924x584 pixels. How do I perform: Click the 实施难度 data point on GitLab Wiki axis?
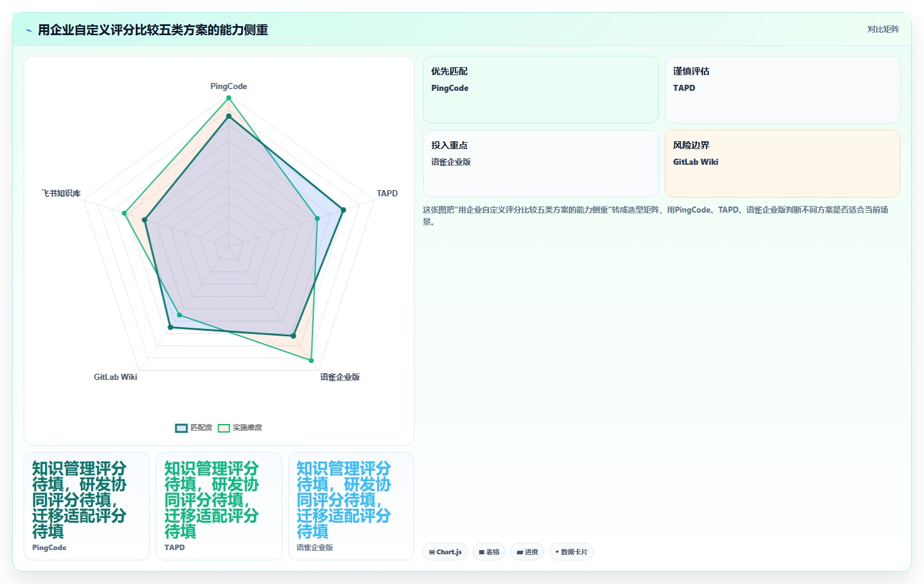point(179,315)
